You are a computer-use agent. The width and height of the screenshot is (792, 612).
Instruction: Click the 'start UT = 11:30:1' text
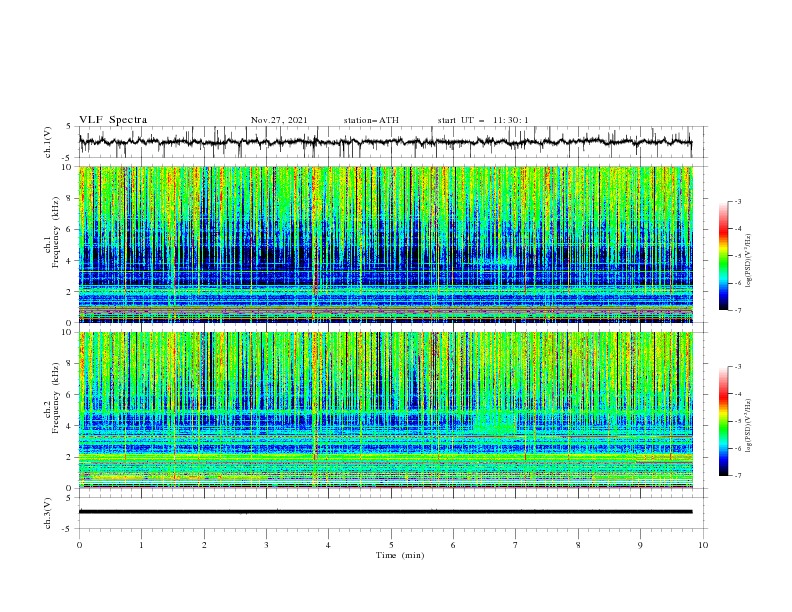483,120
